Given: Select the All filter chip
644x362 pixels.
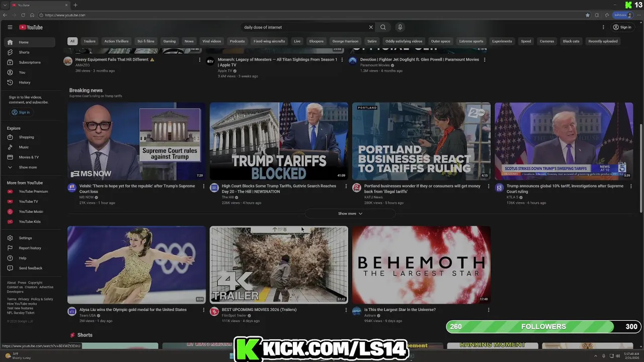Looking at the screenshot, I should tap(72, 41).
